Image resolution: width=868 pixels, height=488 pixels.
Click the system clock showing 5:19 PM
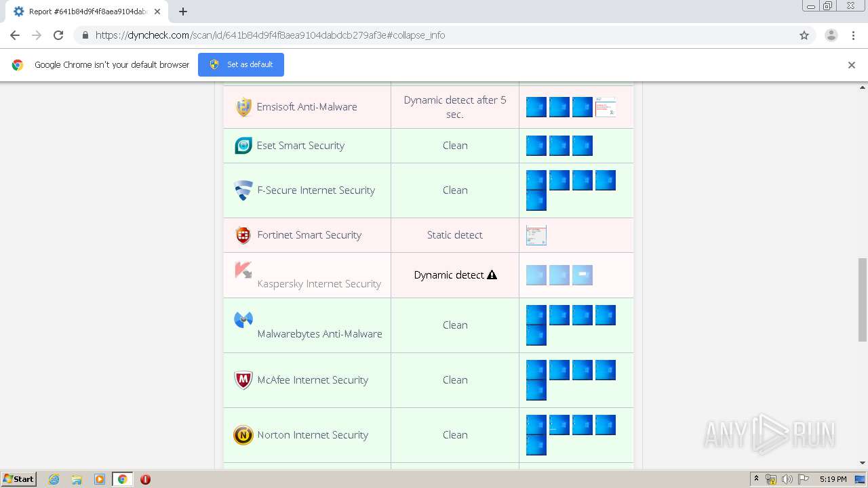pos(833,479)
